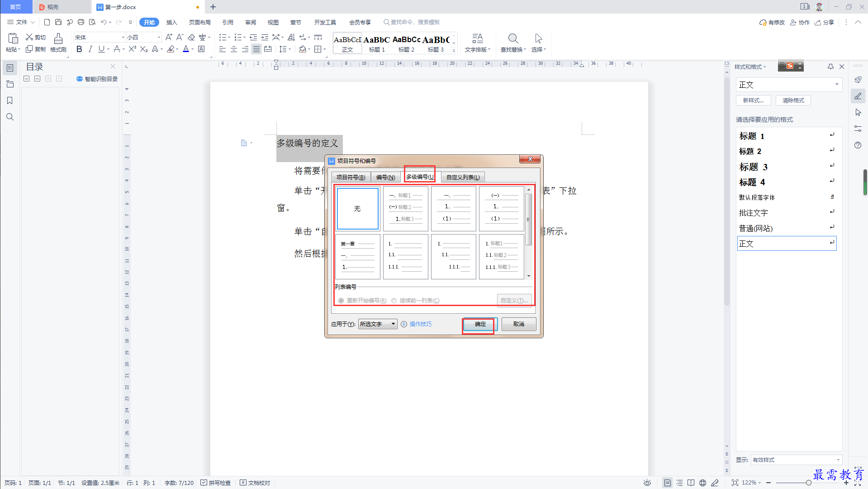Click the 确定 button in the dialog
This screenshot has height=489, width=868.
[480, 324]
